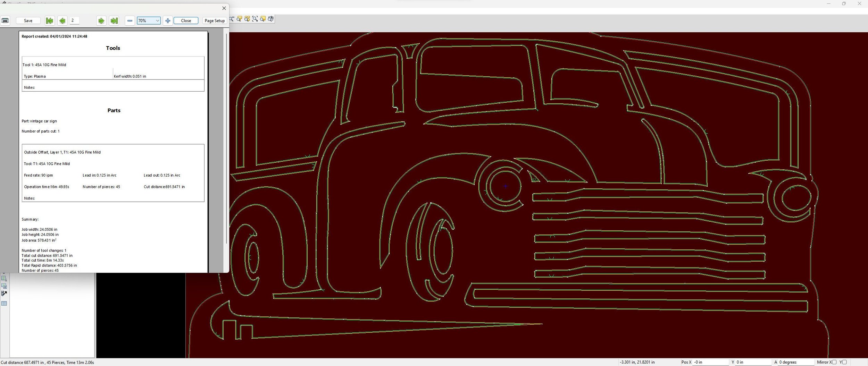Zoom out report preview with minus button
This screenshot has height=366, width=868.
130,21
